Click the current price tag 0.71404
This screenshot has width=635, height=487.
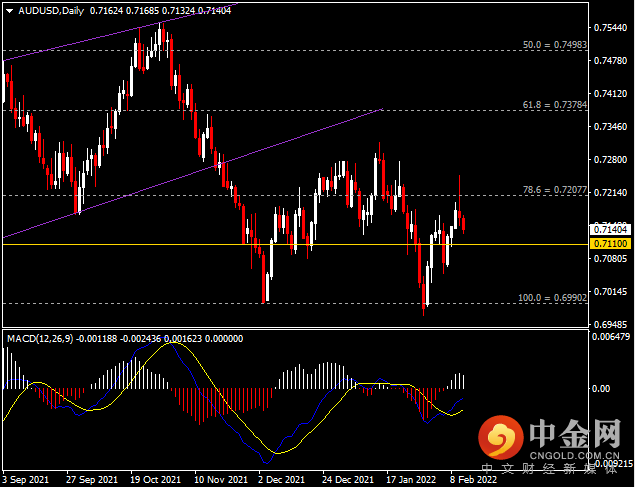click(610, 230)
